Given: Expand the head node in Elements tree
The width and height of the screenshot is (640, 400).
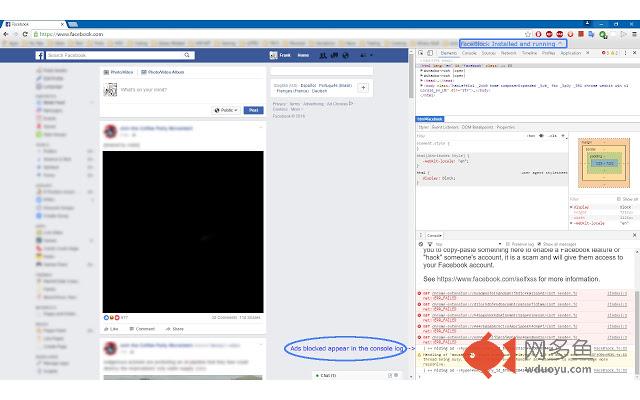Looking at the screenshot, I should pyautogui.click(x=422, y=80).
